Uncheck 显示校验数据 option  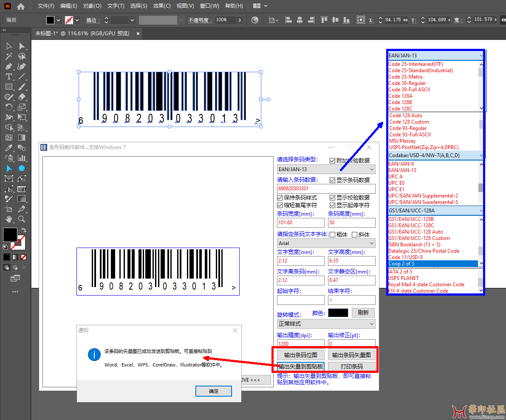[x=332, y=198]
